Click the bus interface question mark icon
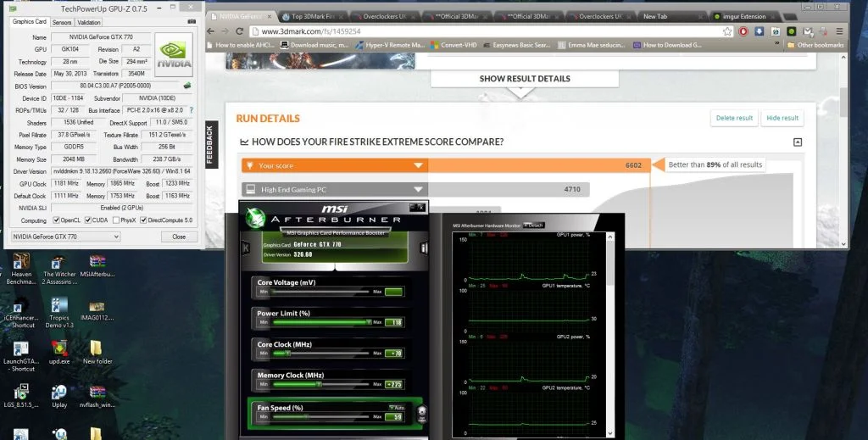Viewport: 868px width, 440px height. (x=192, y=110)
